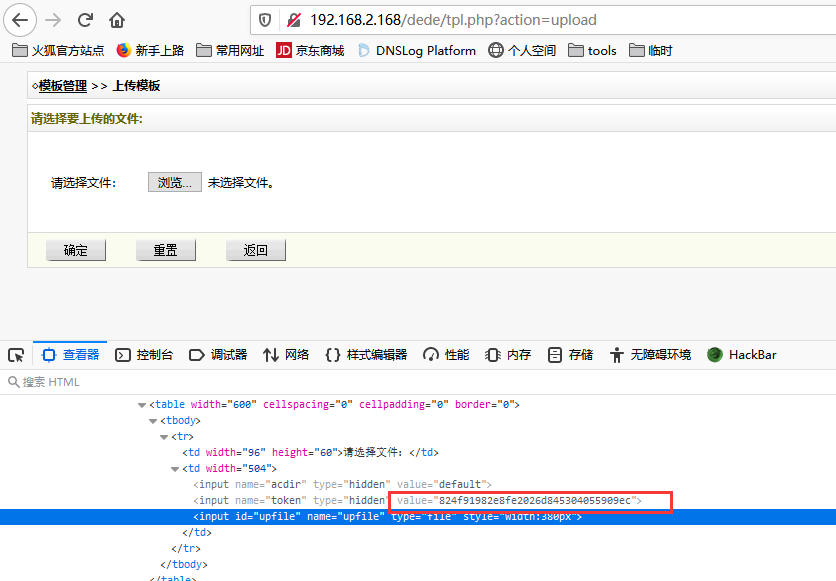
Task: Open the 常用网址 bookmark folder
Action: pyautogui.click(x=230, y=51)
